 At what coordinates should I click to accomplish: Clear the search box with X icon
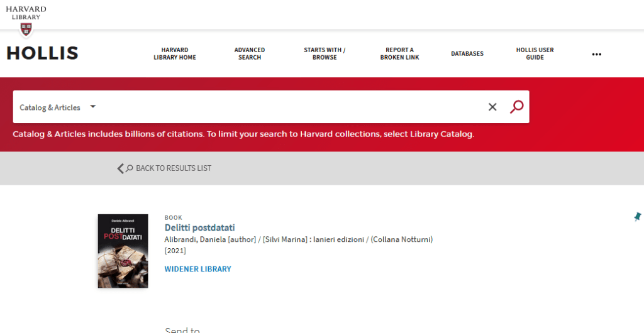(x=492, y=107)
